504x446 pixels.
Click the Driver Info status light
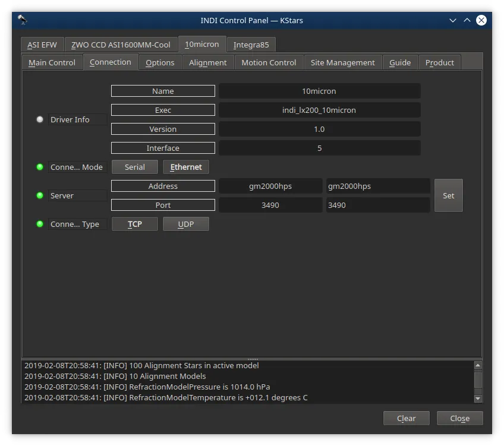pos(40,119)
